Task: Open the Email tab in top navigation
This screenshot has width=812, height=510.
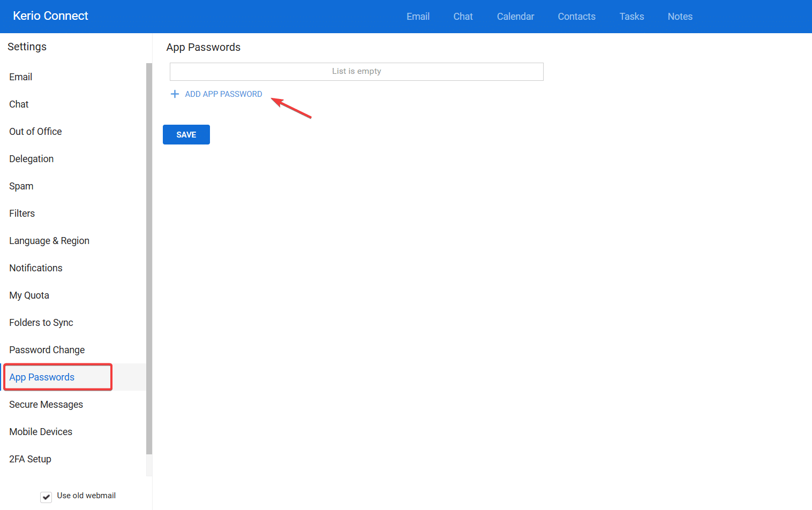Action: click(418, 17)
